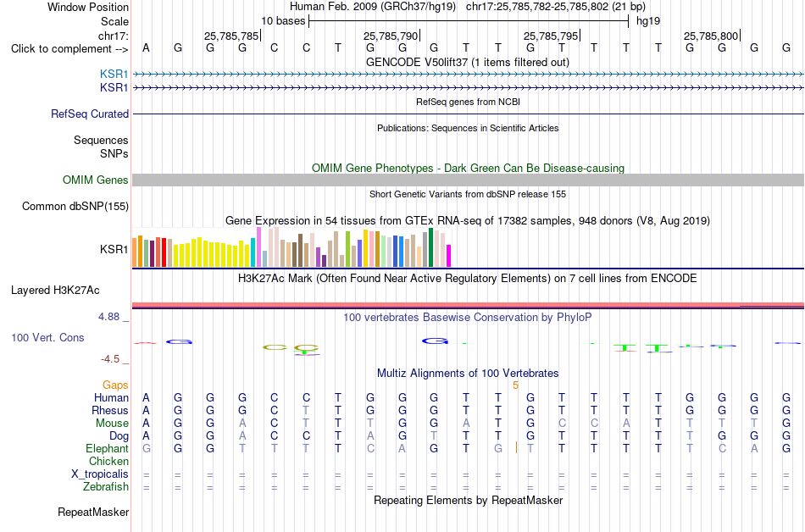Open 100 vertebrates Basewise Conservation by PhyloP title
The image size is (805, 532).
click(x=468, y=318)
